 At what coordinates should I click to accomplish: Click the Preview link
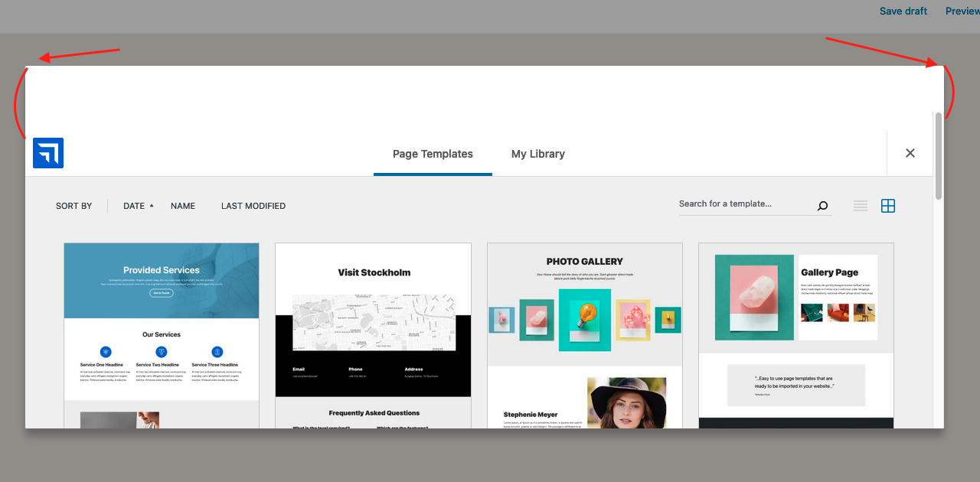click(x=962, y=11)
